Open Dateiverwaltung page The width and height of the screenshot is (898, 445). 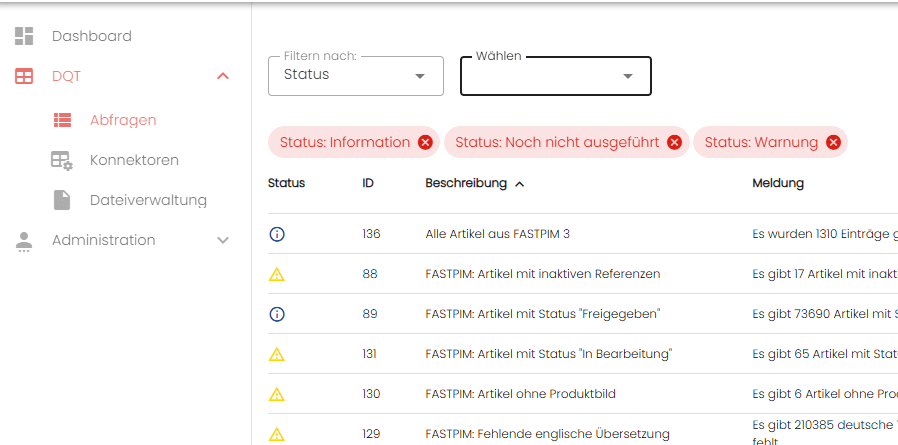point(148,200)
